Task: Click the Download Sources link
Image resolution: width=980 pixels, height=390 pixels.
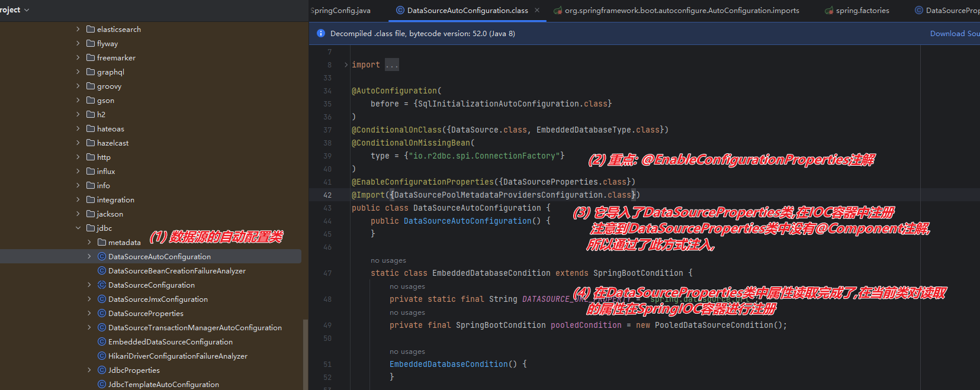Action: [955, 34]
